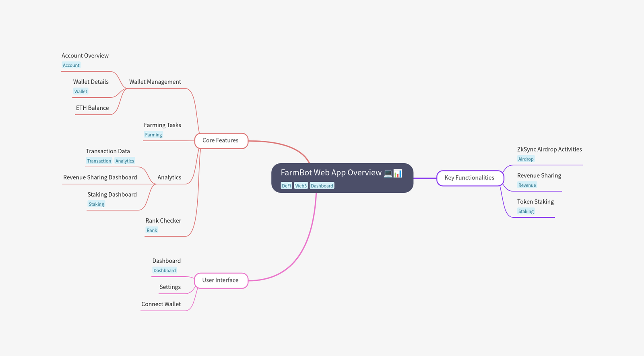Select the Rank Checker node
644x356 pixels.
tap(163, 221)
